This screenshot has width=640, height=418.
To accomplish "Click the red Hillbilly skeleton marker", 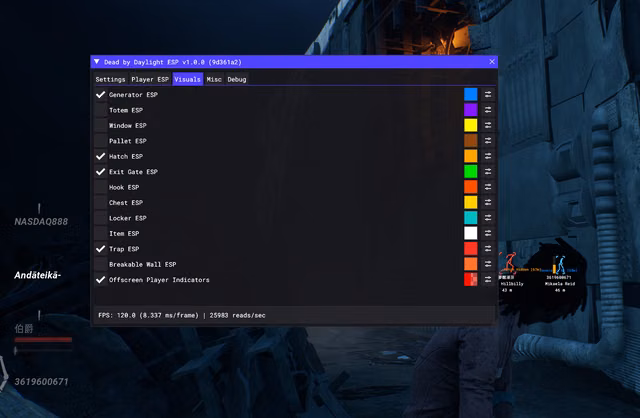I will point(509,262).
